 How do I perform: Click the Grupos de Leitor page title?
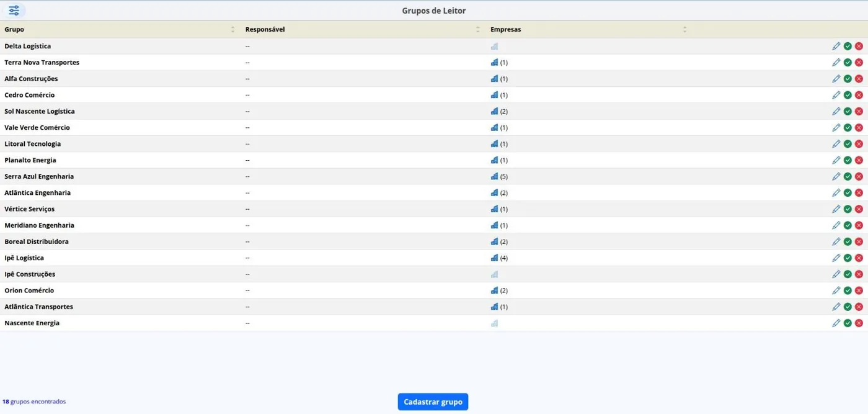pos(434,11)
